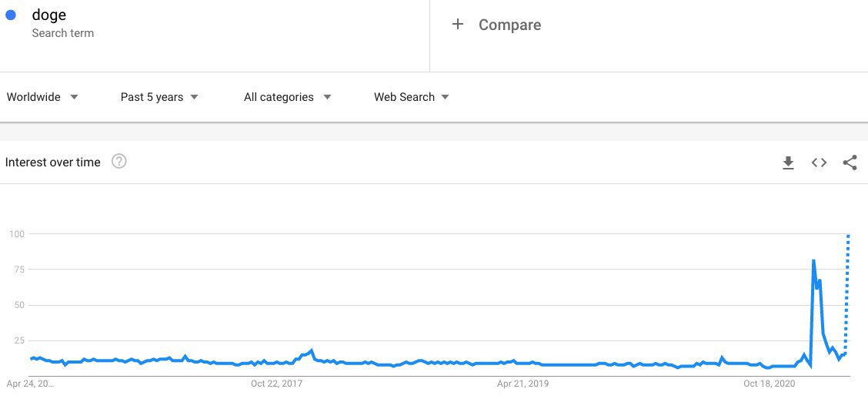Select the Apr 21, 2019 axis label

pyautogui.click(x=523, y=384)
